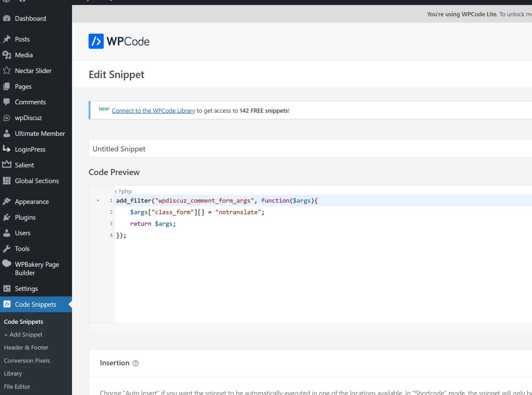Click the Posts pushpin icon

pyautogui.click(x=7, y=39)
